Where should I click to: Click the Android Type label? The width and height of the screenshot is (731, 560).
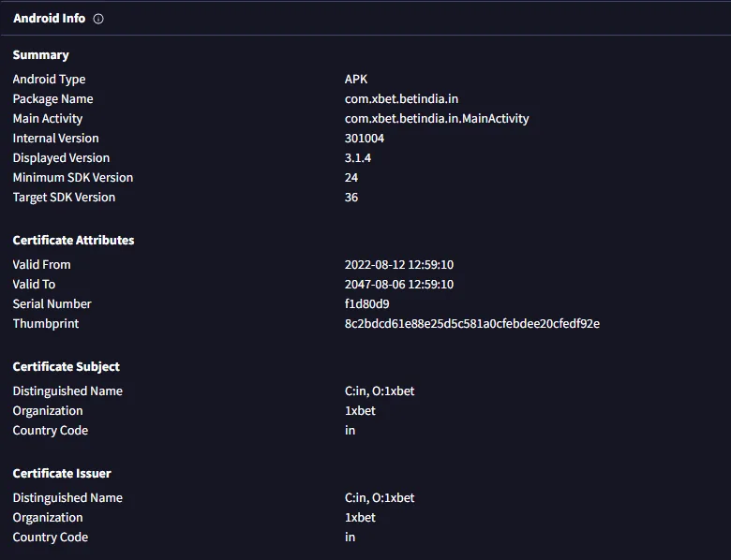pyautogui.click(x=49, y=80)
